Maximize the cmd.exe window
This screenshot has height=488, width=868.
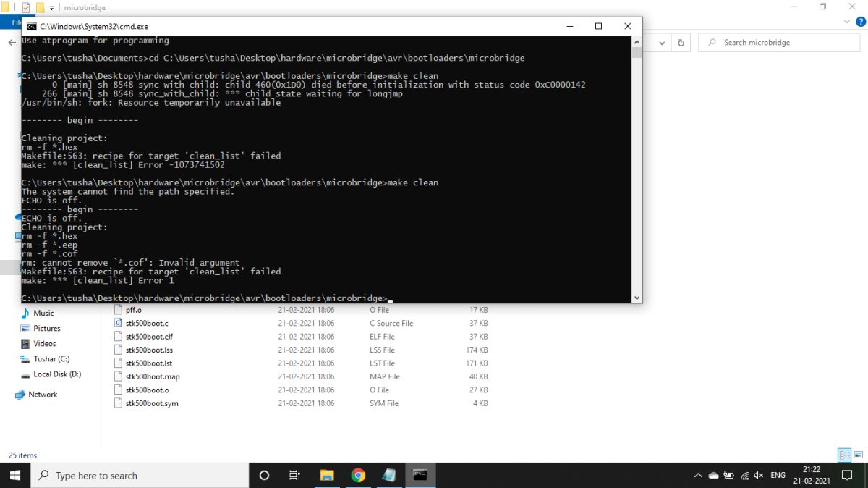598,26
